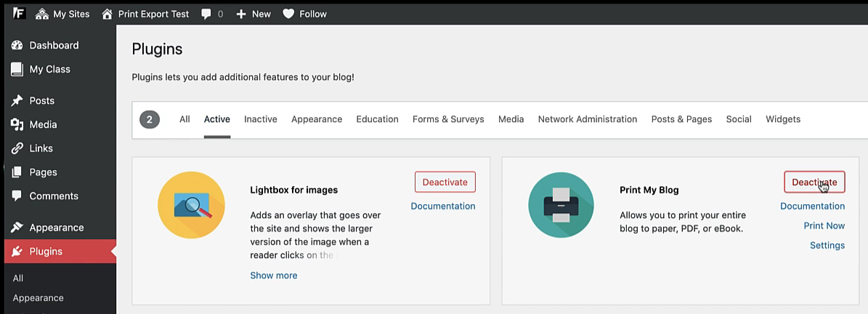Click the Lightbox for images plugin icon
Viewport: 868px width, 314px height.
point(191,205)
